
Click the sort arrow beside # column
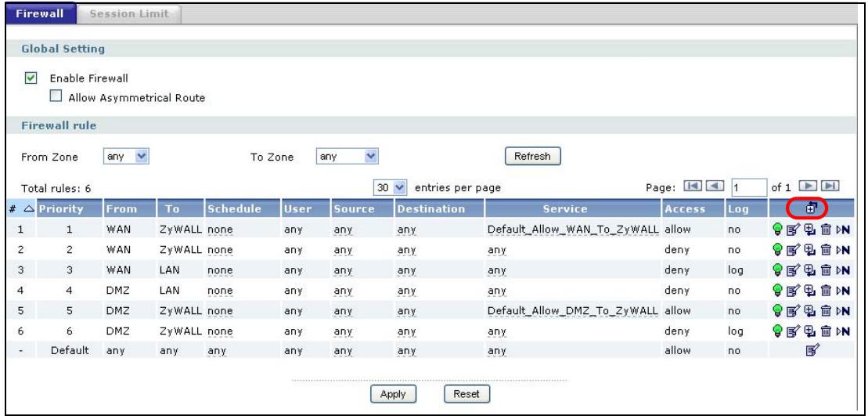pos(29,209)
